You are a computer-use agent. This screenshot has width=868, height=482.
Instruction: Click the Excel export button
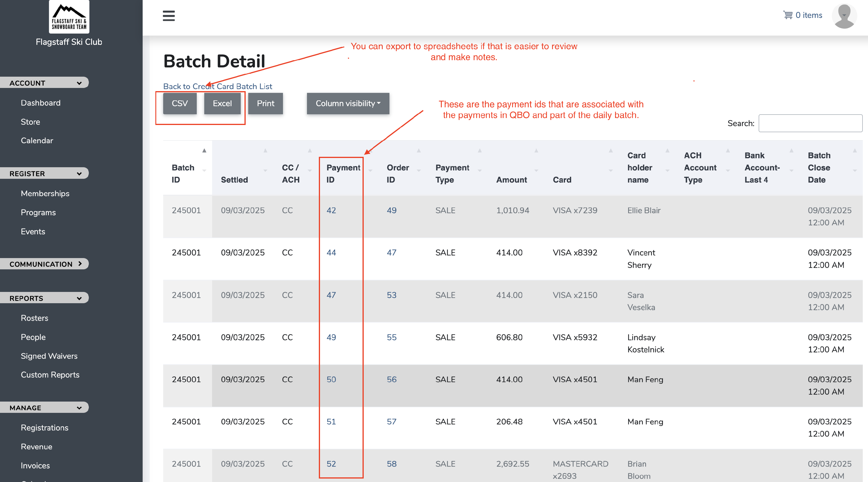(222, 103)
